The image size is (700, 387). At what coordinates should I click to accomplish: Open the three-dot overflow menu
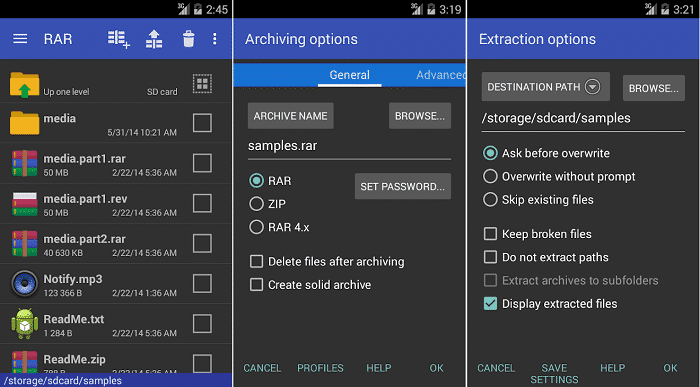pos(215,39)
